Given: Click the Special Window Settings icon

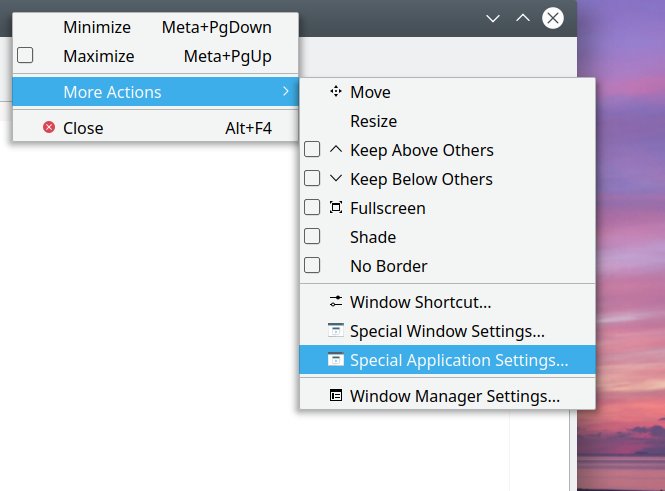Looking at the screenshot, I should click(335, 330).
